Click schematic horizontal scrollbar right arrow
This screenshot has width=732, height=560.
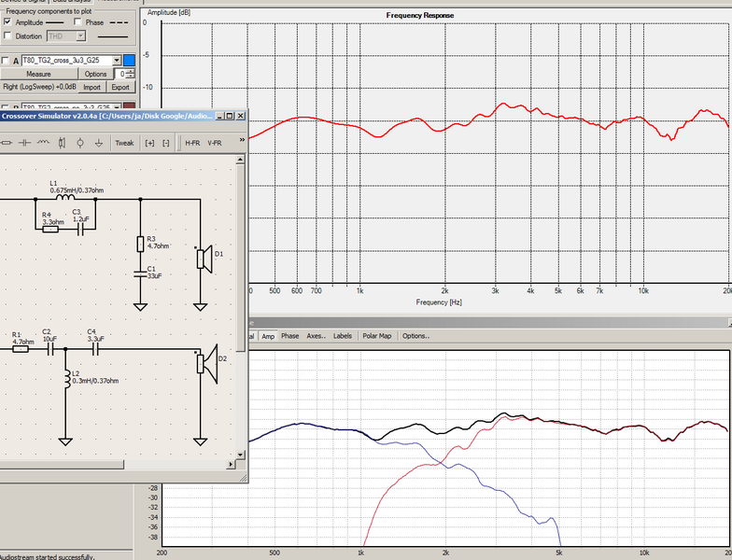pyautogui.click(x=232, y=465)
